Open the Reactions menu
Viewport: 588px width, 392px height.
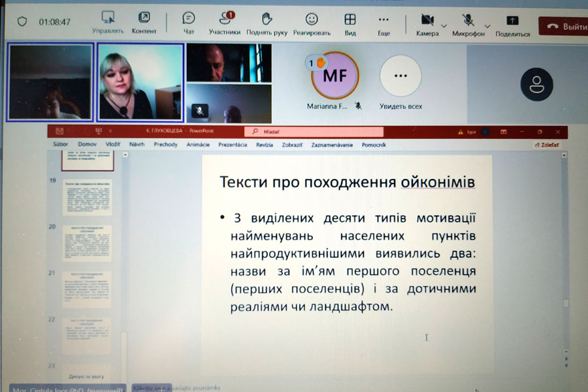click(312, 19)
